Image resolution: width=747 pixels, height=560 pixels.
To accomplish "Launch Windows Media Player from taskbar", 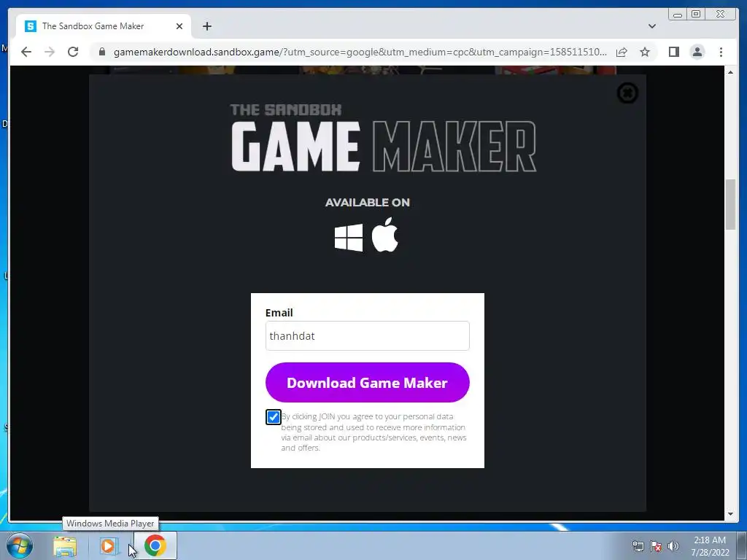I will [x=108, y=545].
